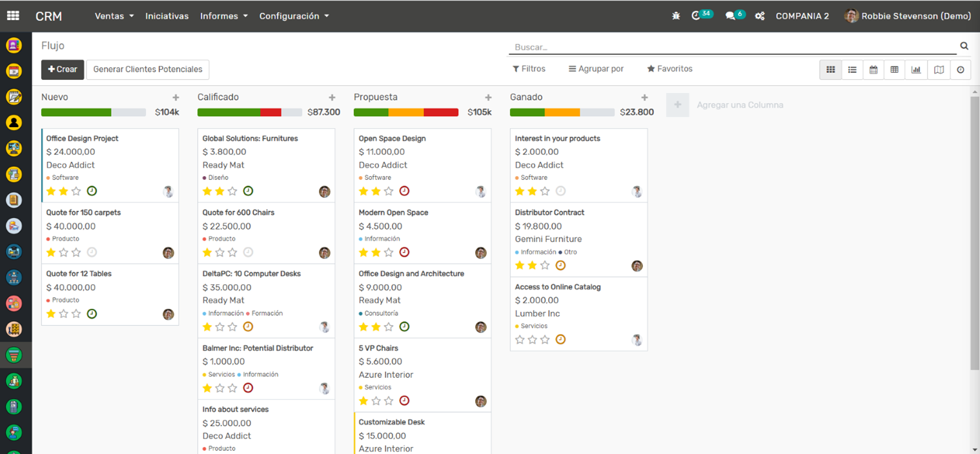Expand the Ventas dropdown menu
The image size is (980, 454).
[114, 16]
